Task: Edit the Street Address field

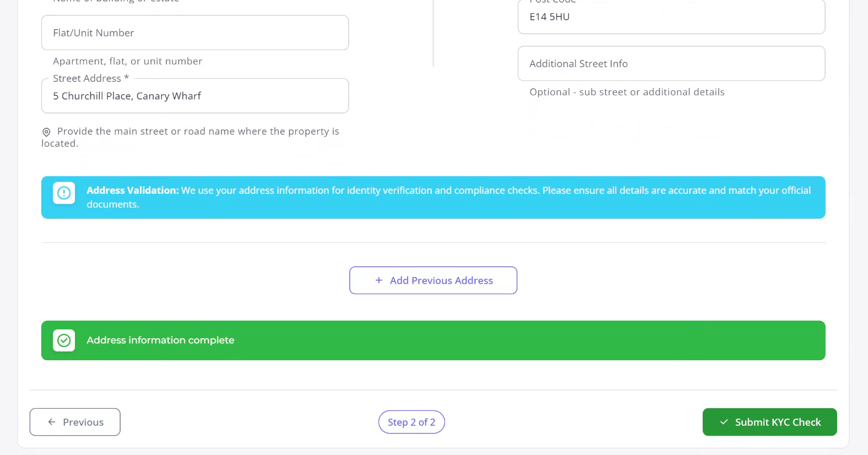Action: point(195,96)
